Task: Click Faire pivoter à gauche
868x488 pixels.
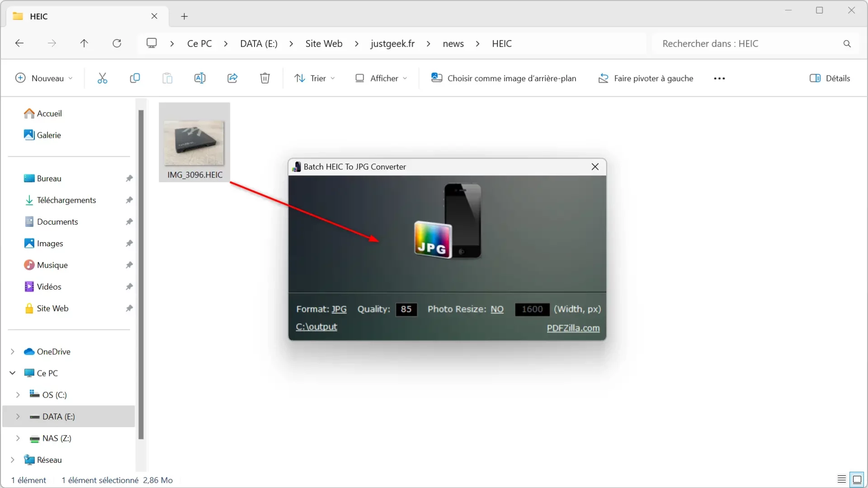Action: [646, 78]
